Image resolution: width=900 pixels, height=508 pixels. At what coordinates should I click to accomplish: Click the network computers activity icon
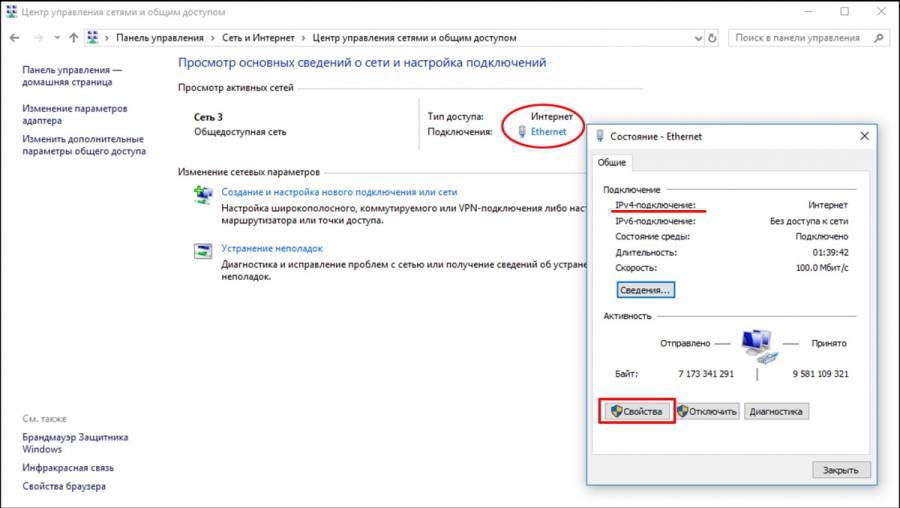click(x=757, y=345)
